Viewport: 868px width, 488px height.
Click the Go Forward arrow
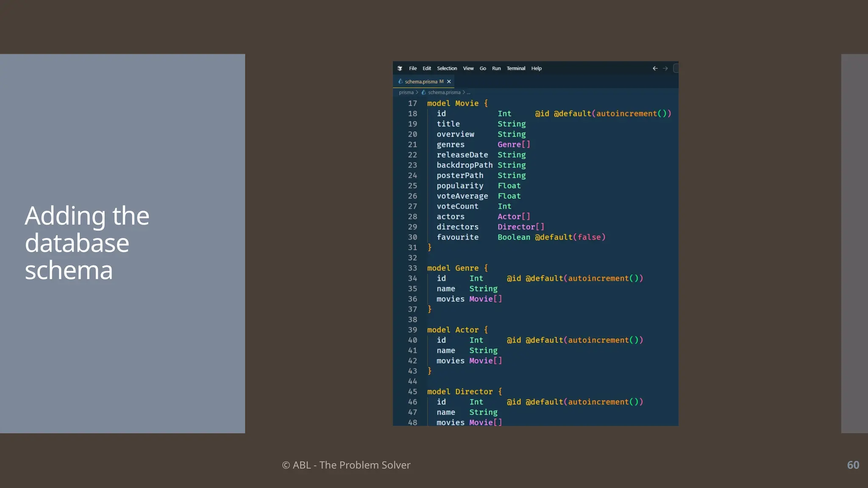coord(665,68)
